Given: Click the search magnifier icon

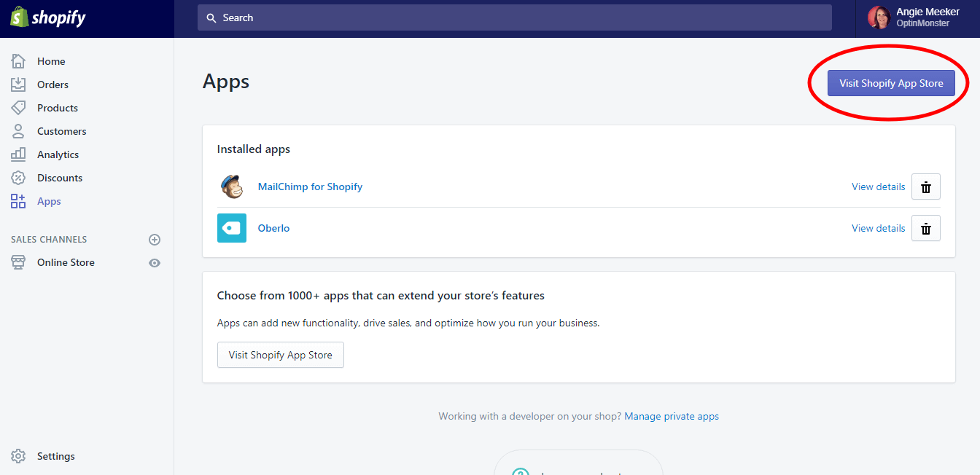Looking at the screenshot, I should [x=211, y=17].
